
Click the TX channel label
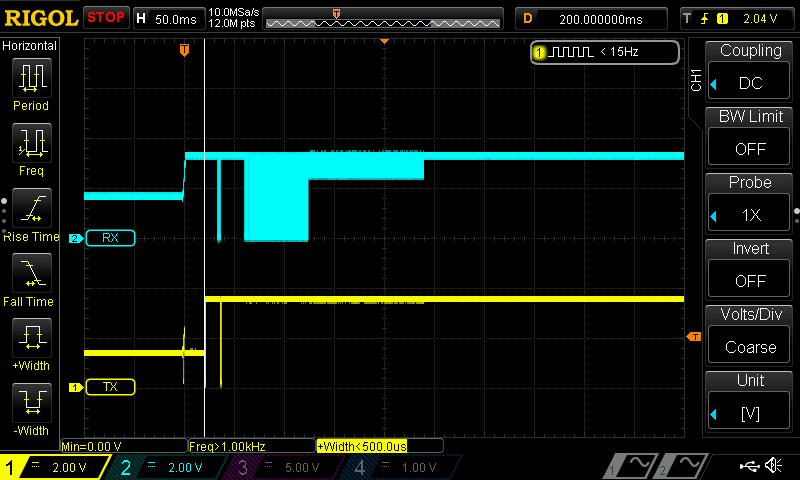coord(110,387)
